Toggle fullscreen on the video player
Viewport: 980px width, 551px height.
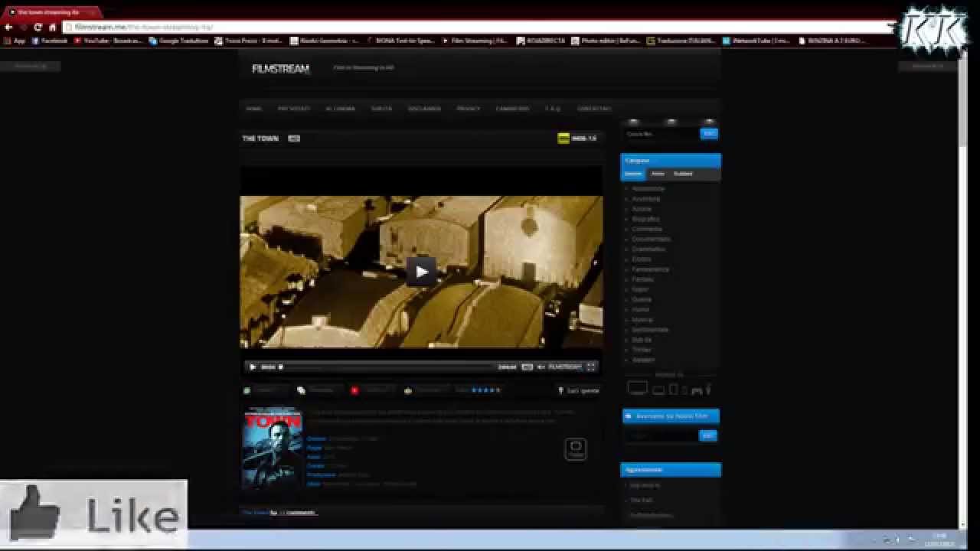pyautogui.click(x=590, y=367)
